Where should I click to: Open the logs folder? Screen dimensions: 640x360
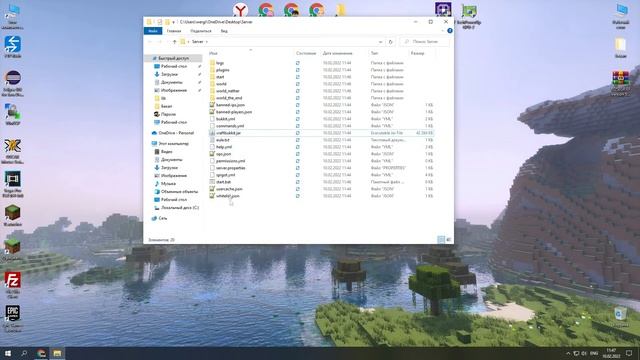[x=220, y=63]
